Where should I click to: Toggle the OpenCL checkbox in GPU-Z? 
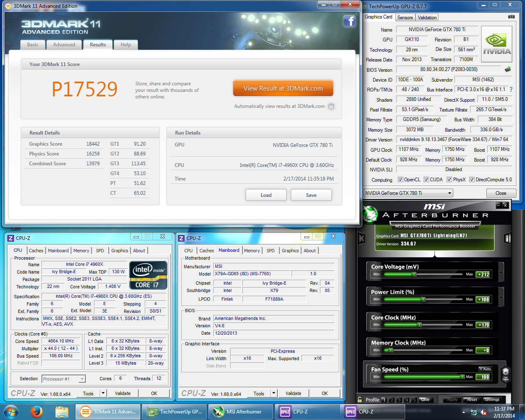[400, 180]
